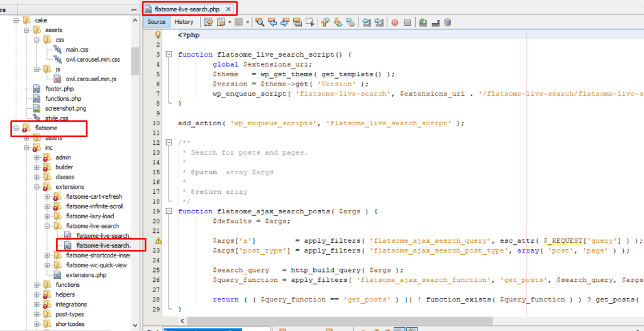Click the warning icon beside line 22
The width and height of the screenshot is (644, 331).
tap(158, 241)
